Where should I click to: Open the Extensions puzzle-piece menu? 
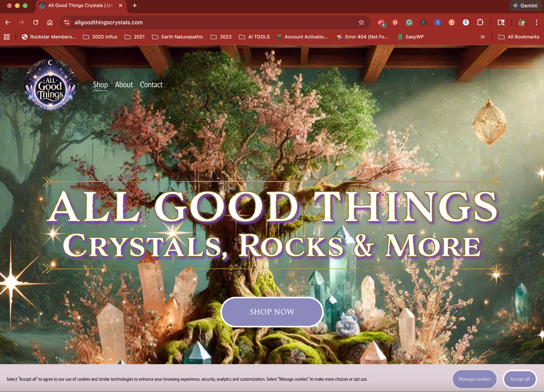click(x=480, y=23)
